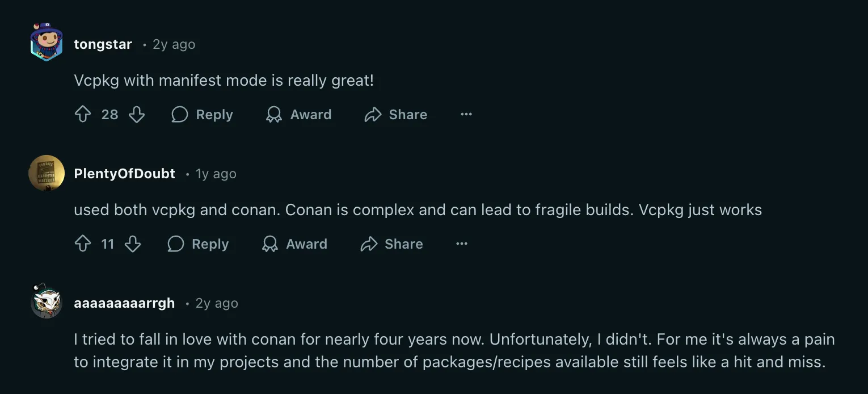The width and height of the screenshot is (868, 394).
Task: Click the 2y ago timestamp on tongstar's comment
Action: (173, 44)
